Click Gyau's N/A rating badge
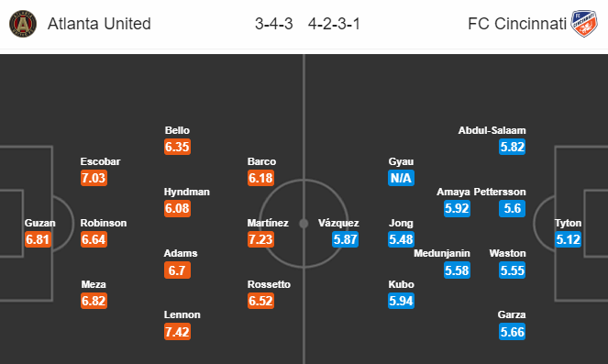 pyautogui.click(x=401, y=178)
